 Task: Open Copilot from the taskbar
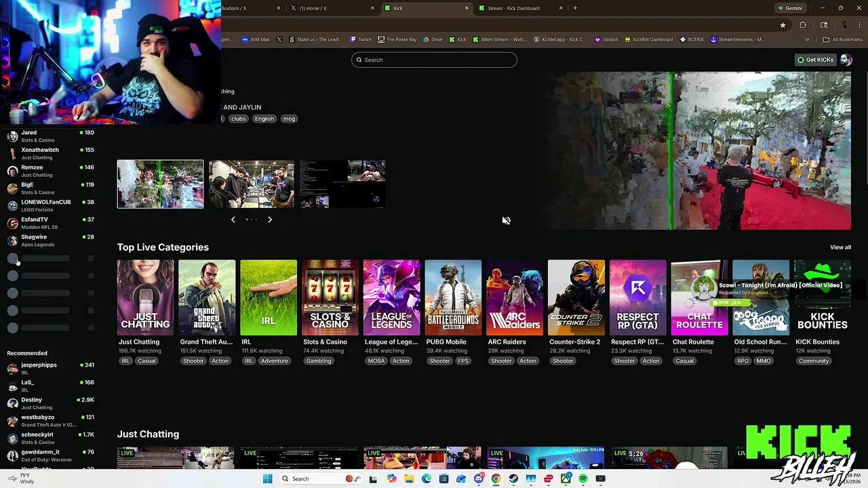coord(391,479)
